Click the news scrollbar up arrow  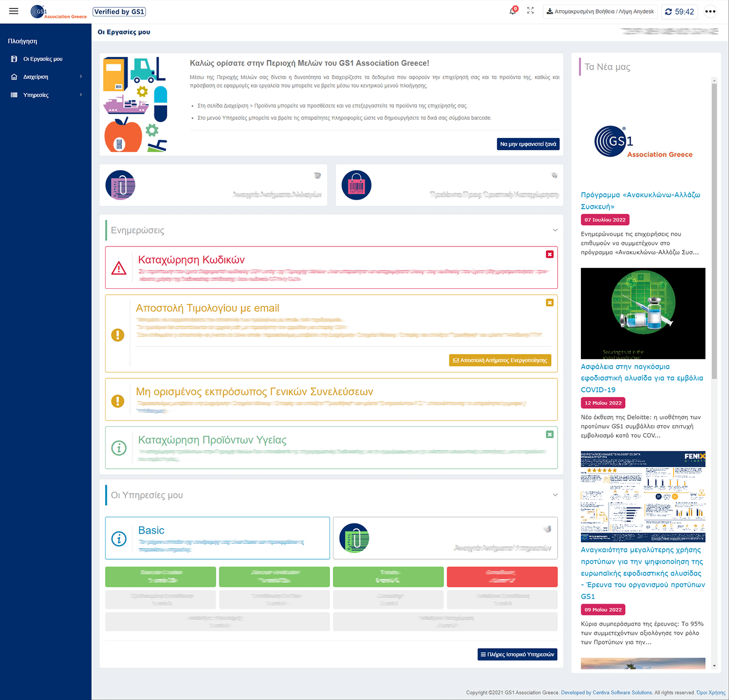[x=714, y=81]
